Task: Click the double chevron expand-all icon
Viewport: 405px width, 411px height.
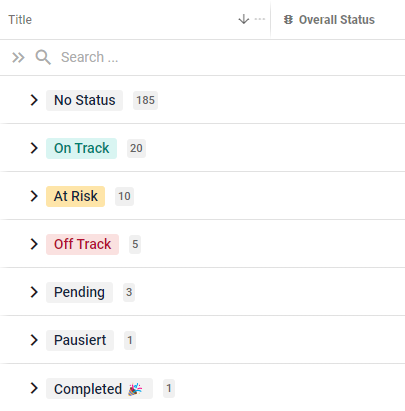Action: click(18, 57)
